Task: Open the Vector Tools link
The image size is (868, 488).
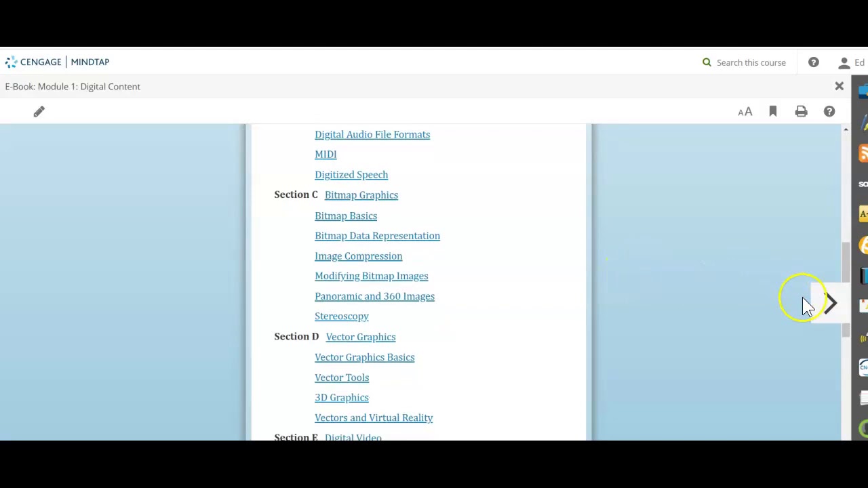Action: [342, 378]
